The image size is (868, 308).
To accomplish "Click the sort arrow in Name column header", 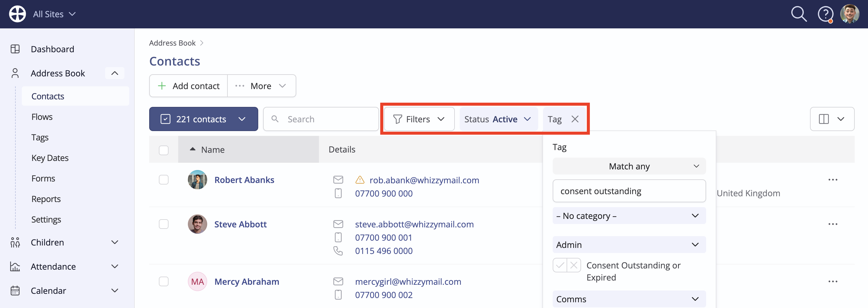I will 193,149.
